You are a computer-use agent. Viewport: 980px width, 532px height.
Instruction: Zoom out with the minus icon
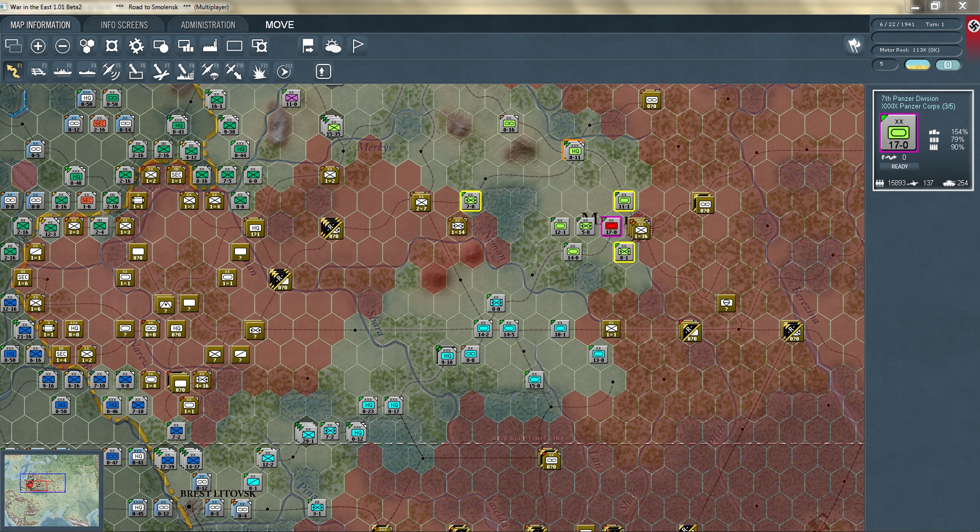tap(62, 46)
